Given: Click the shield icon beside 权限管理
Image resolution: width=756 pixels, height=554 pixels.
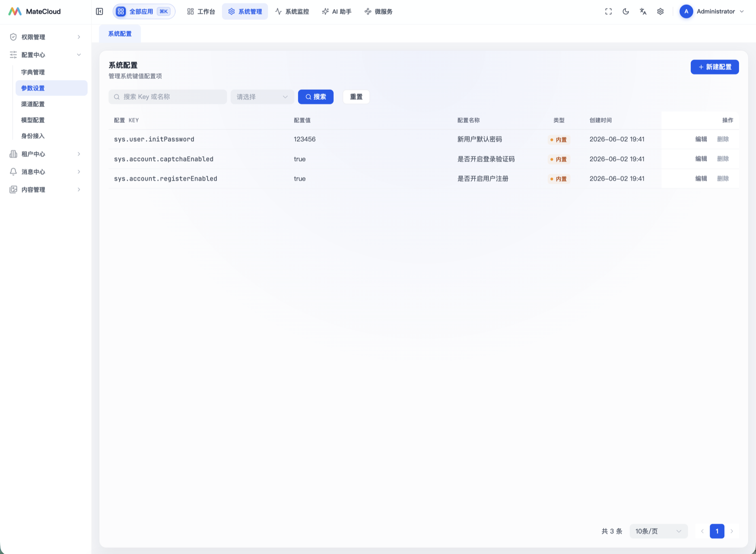Looking at the screenshot, I should point(13,37).
